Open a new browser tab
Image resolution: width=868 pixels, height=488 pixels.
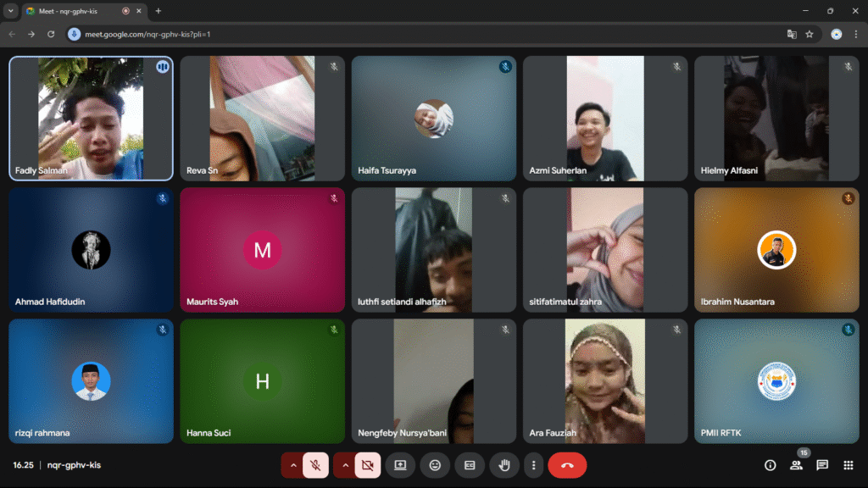159,11
